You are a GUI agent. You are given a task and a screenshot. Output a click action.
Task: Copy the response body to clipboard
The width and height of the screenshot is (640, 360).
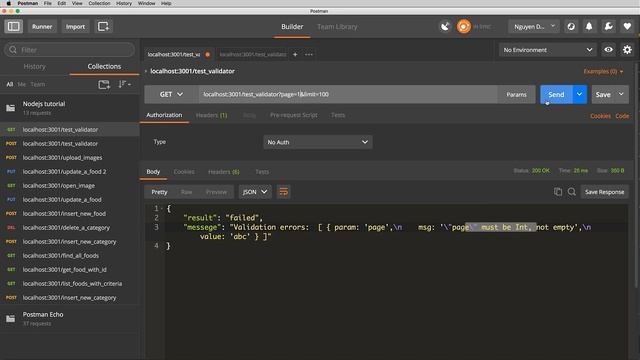click(x=558, y=192)
